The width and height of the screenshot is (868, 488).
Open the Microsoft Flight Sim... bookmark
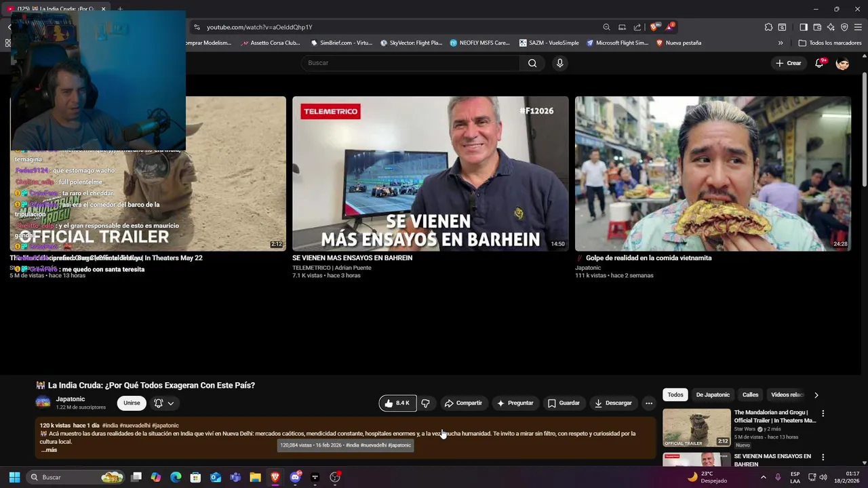pyautogui.click(x=618, y=43)
